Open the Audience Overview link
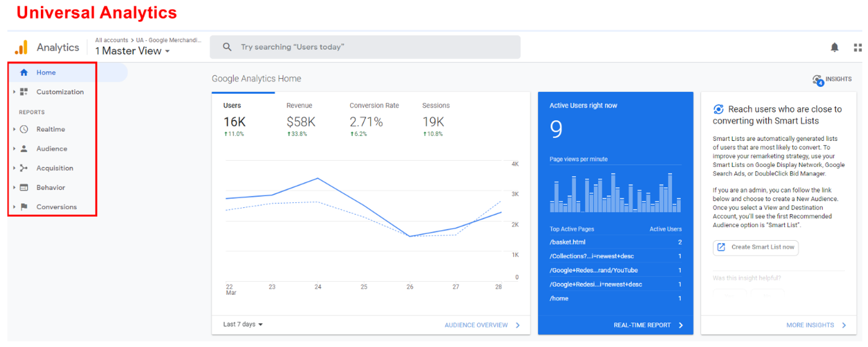Viewport: 868px width, 347px height. [476, 325]
